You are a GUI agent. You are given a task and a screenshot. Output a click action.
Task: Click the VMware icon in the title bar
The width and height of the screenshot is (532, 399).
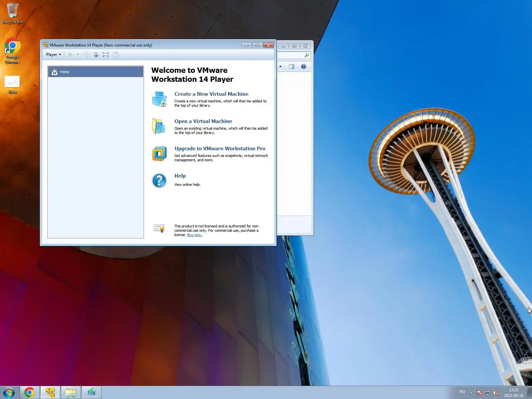pyautogui.click(x=46, y=45)
